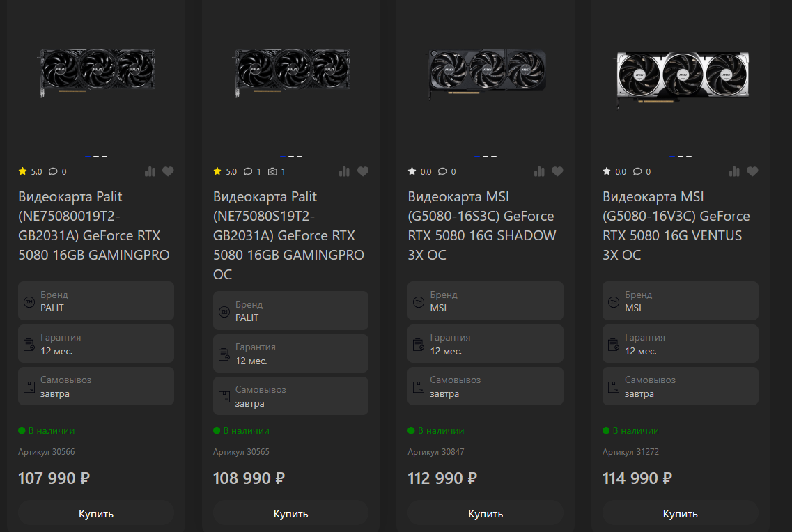Image resolution: width=792 pixels, height=532 pixels.
Task: Click star rating of Palit article 30566
Action: click(31, 171)
